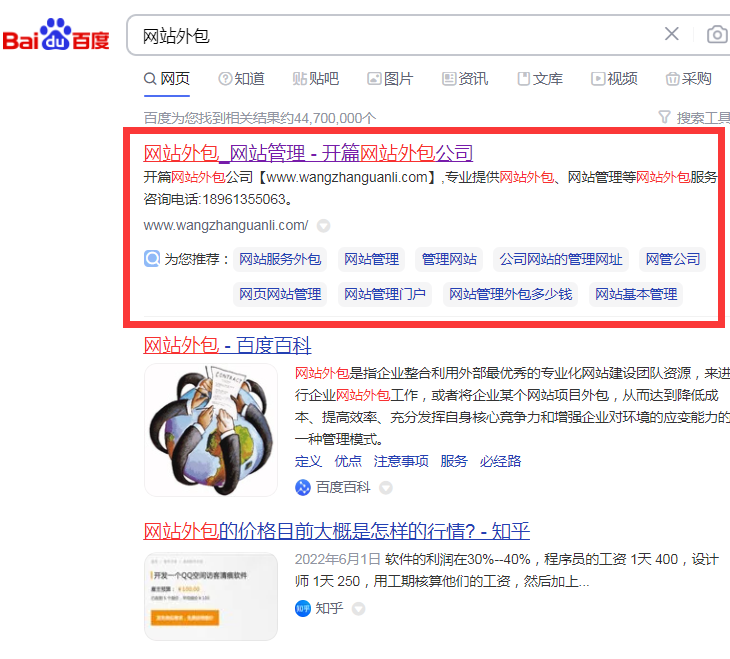Open the 采购 tab
This screenshot has width=730, height=659.
689,79
